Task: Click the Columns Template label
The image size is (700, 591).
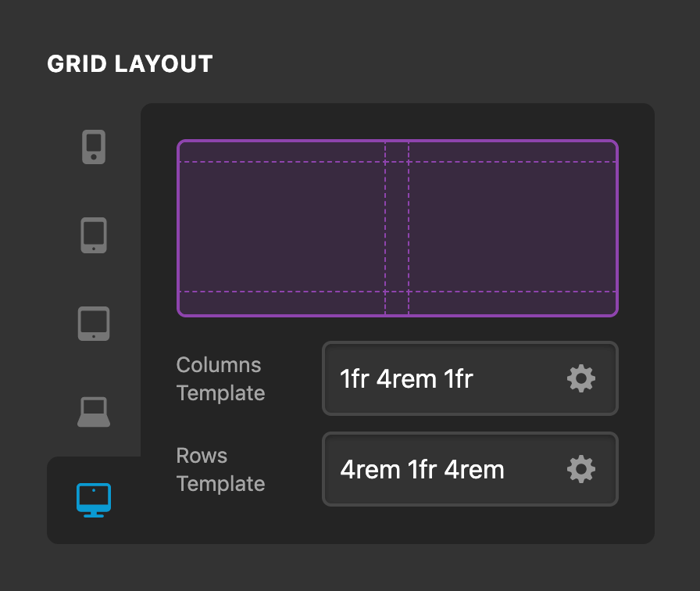Action: 220,379
